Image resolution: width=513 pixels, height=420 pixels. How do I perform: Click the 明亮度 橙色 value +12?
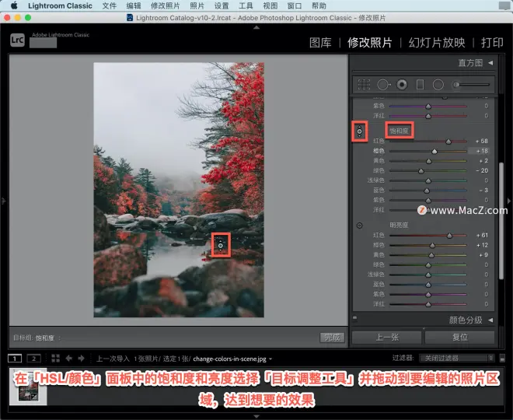pyautogui.click(x=482, y=245)
